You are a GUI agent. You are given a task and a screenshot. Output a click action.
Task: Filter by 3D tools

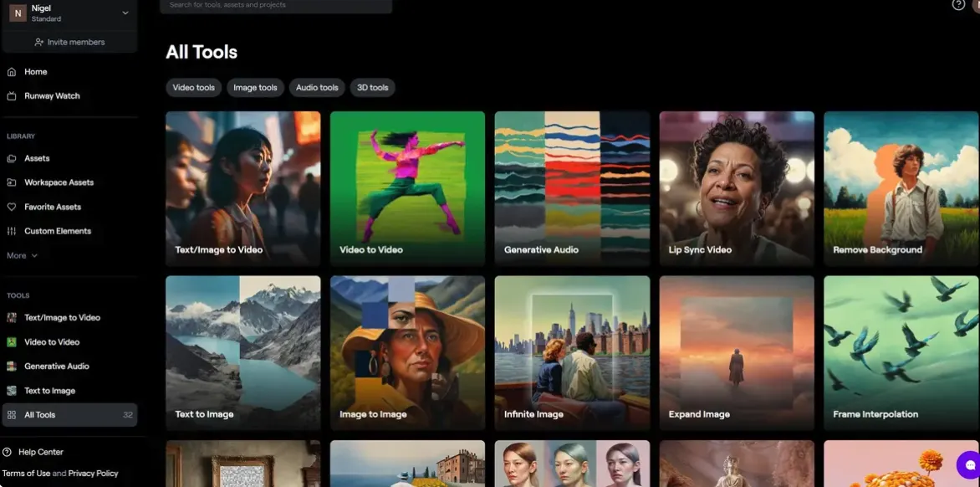click(372, 88)
